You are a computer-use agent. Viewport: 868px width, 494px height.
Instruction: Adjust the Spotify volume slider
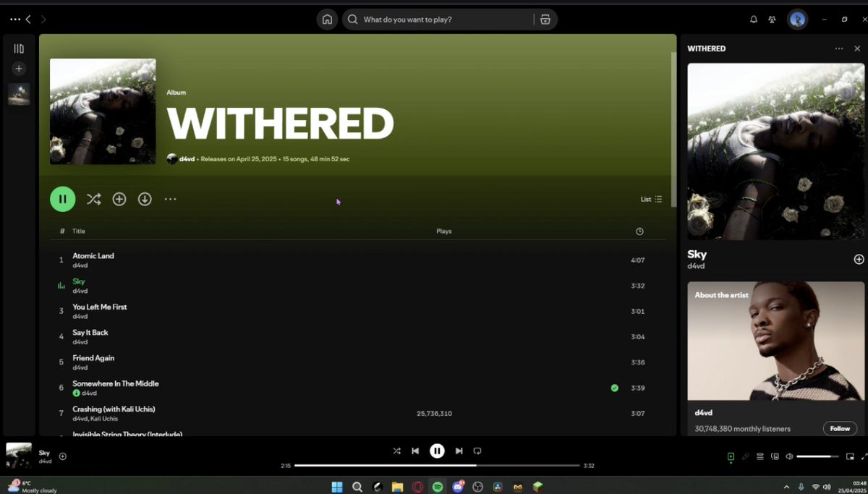pos(817,456)
